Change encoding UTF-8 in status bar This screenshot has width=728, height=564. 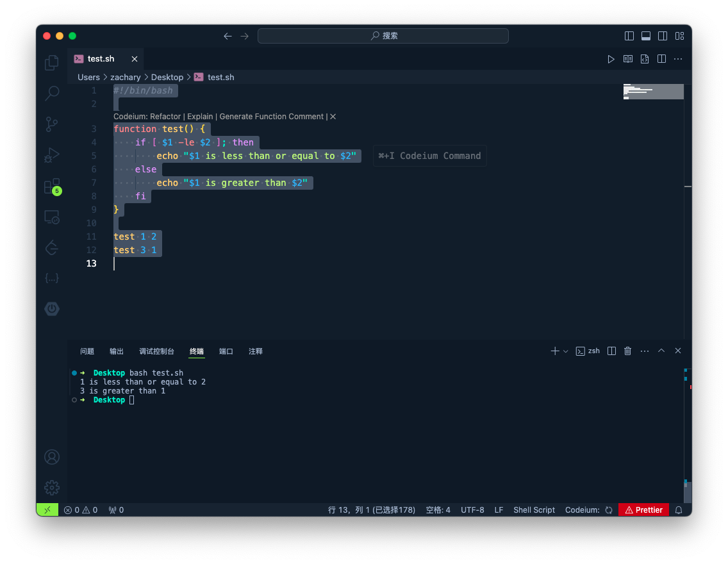472,510
